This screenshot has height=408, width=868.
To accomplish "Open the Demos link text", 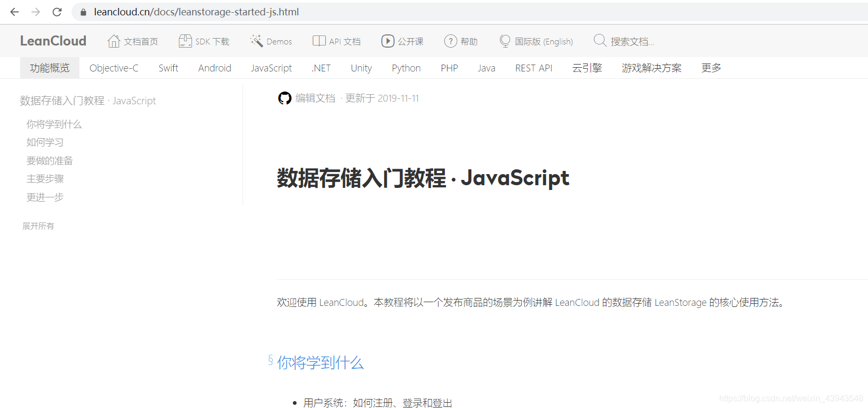I will click(279, 42).
